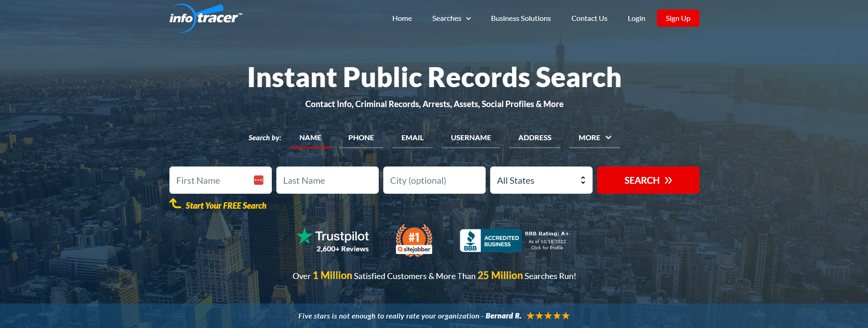Open the Trustpilot reviews badge
This screenshot has height=328, width=868.
click(333, 240)
